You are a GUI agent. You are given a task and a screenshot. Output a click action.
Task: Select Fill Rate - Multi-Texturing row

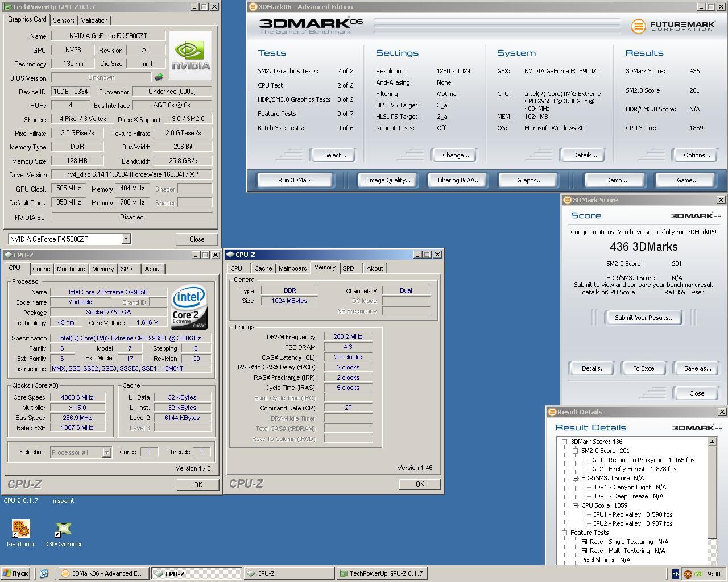pos(623,551)
